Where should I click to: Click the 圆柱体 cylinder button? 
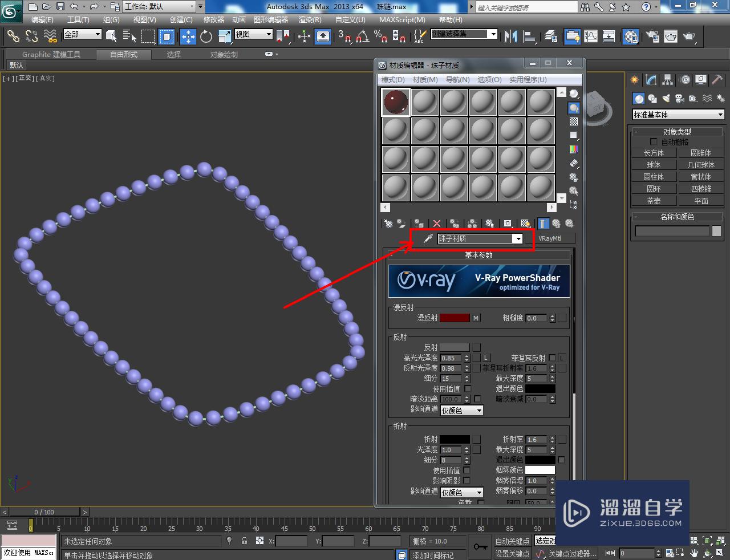(x=654, y=177)
